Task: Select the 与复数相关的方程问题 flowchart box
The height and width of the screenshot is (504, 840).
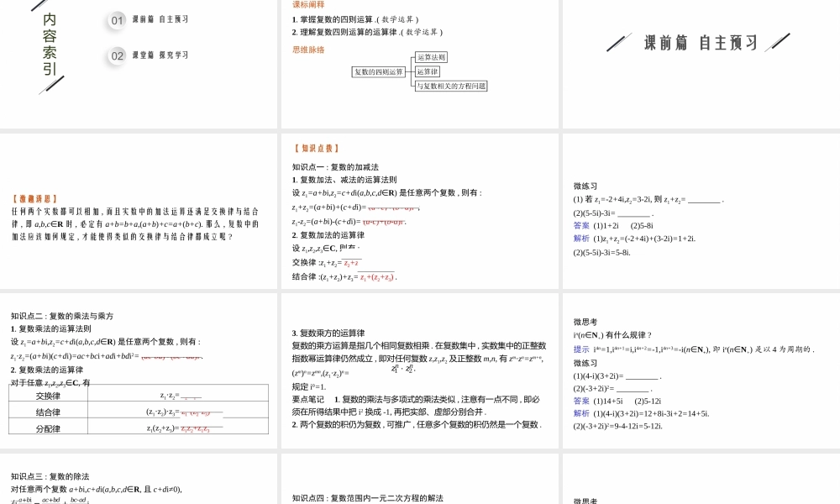Action: tap(453, 86)
